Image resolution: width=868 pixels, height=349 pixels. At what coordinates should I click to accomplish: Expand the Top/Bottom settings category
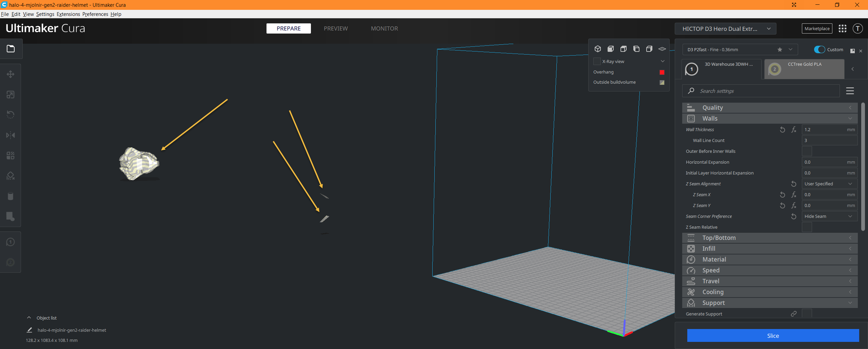pos(770,238)
